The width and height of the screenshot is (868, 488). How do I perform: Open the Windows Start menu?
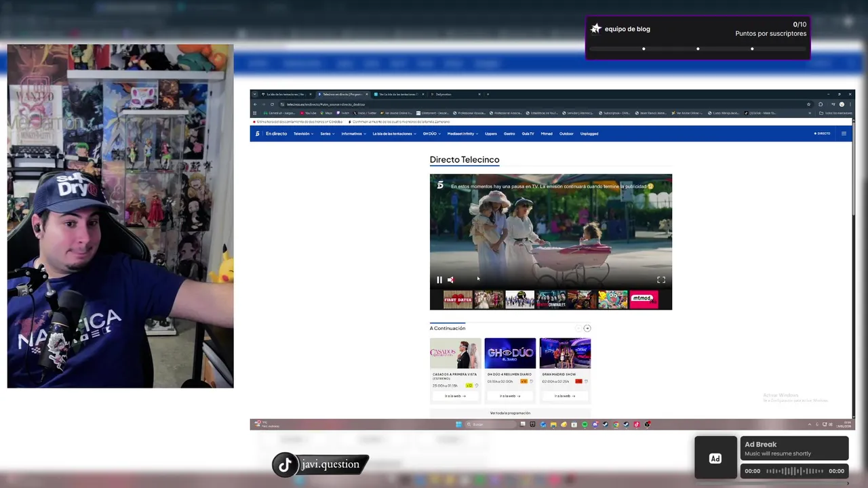coord(459,424)
